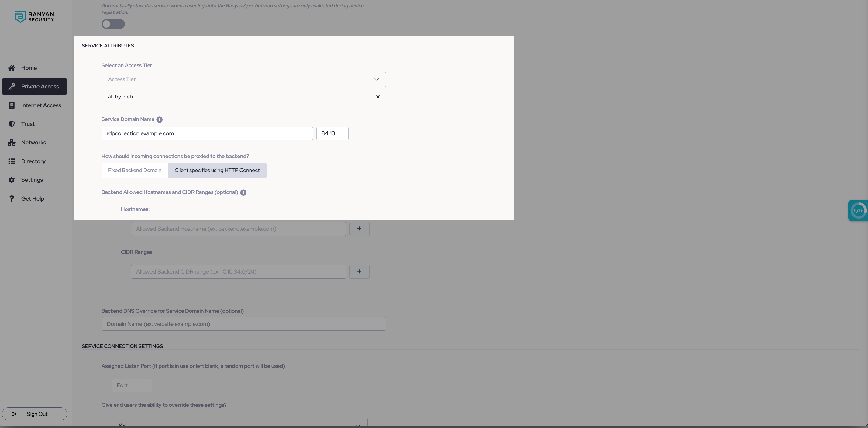Click the service domain port field 8443
The image size is (868, 428).
[x=332, y=133]
